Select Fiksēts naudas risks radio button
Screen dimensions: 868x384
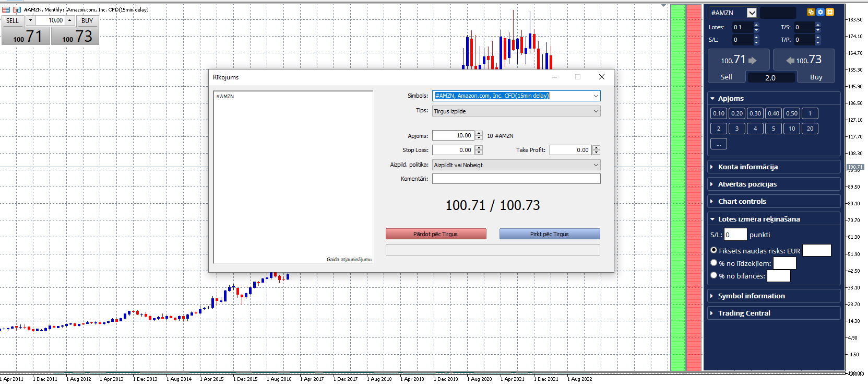click(714, 250)
